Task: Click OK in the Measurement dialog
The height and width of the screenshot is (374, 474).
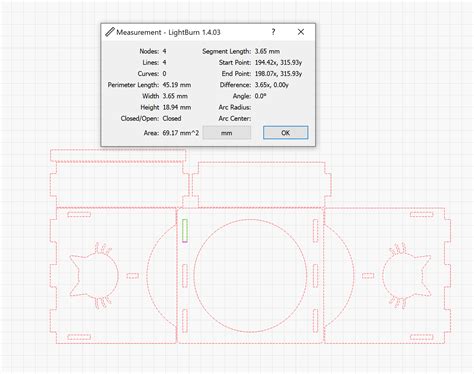Action: coord(285,133)
